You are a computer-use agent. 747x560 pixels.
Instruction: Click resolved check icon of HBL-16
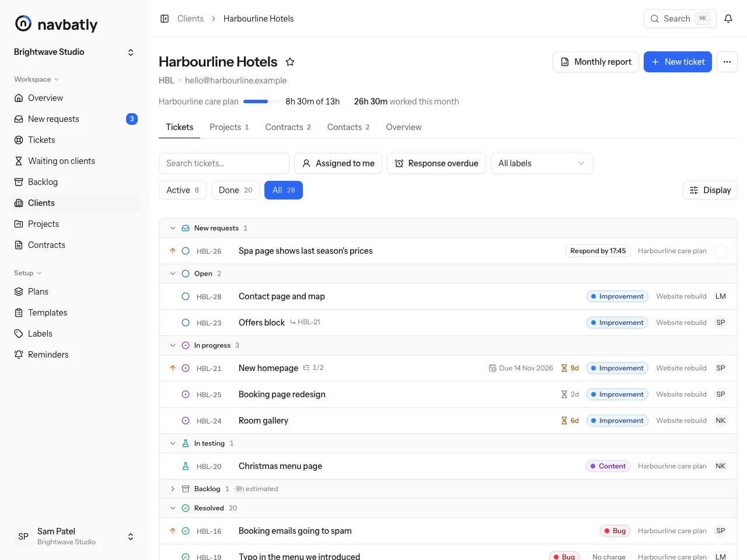186,531
